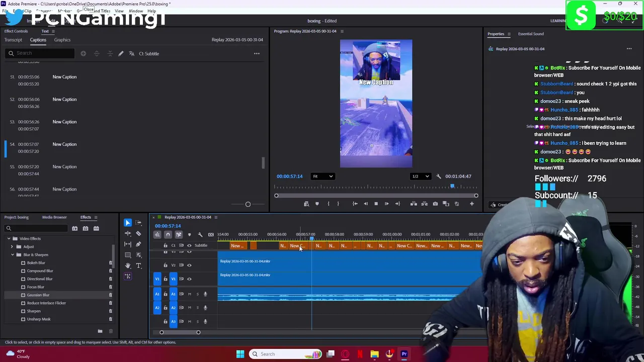Open the Effect Controls tab
The width and height of the screenshot is (644, 362).
[x=16, y=31]
